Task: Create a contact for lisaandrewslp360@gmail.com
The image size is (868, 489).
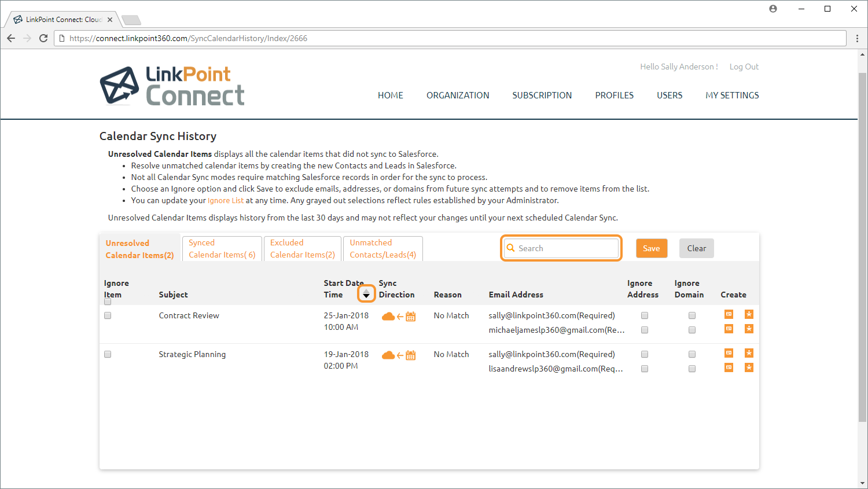Action: tap(729, 367)
